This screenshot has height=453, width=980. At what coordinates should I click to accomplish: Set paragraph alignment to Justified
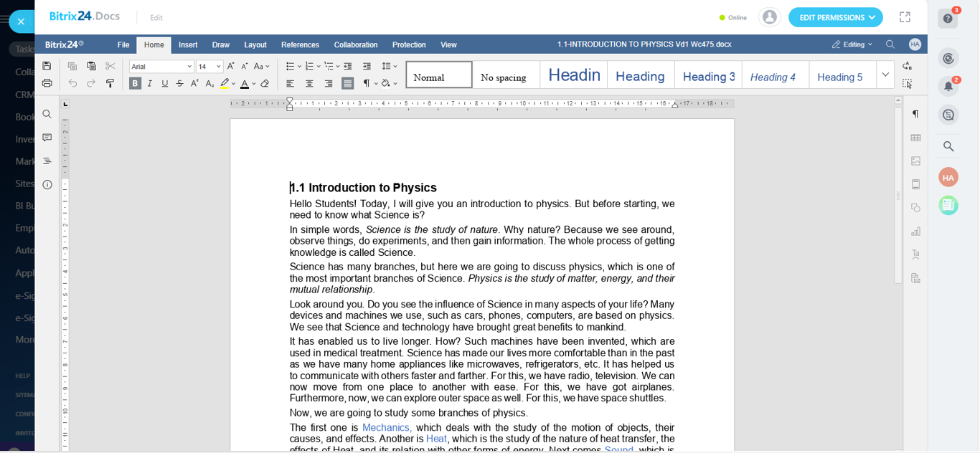pos(348,83)
